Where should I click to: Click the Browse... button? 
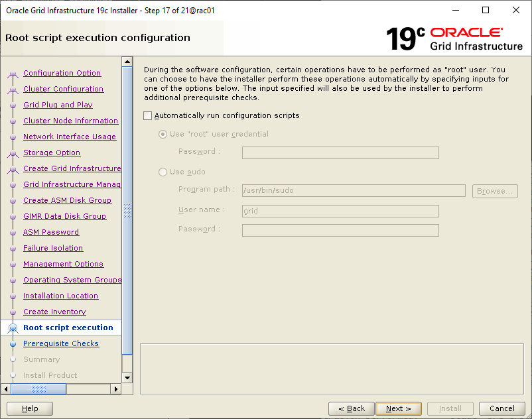click(x=495, y=191)
